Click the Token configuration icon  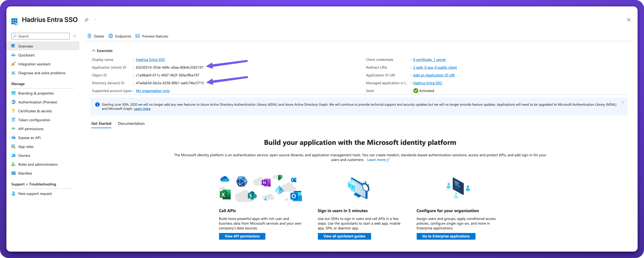pos(13,120)
